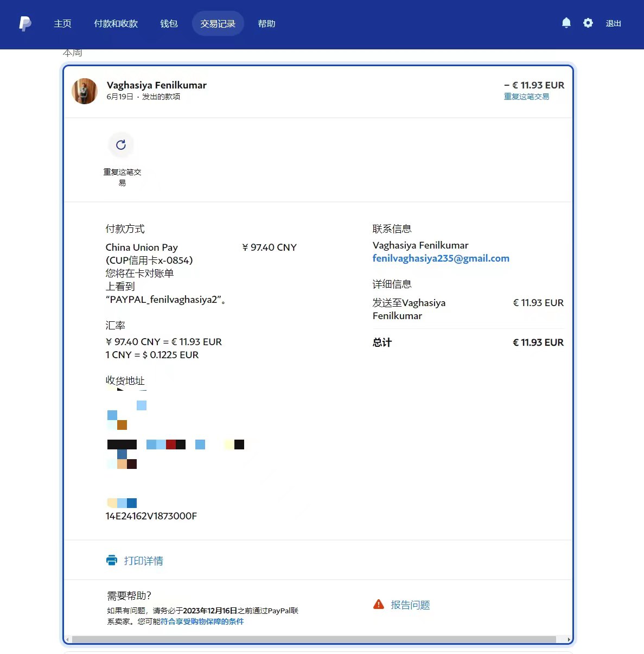
Task: Open the 付款和收款 menu item
Action: [116, 24]
